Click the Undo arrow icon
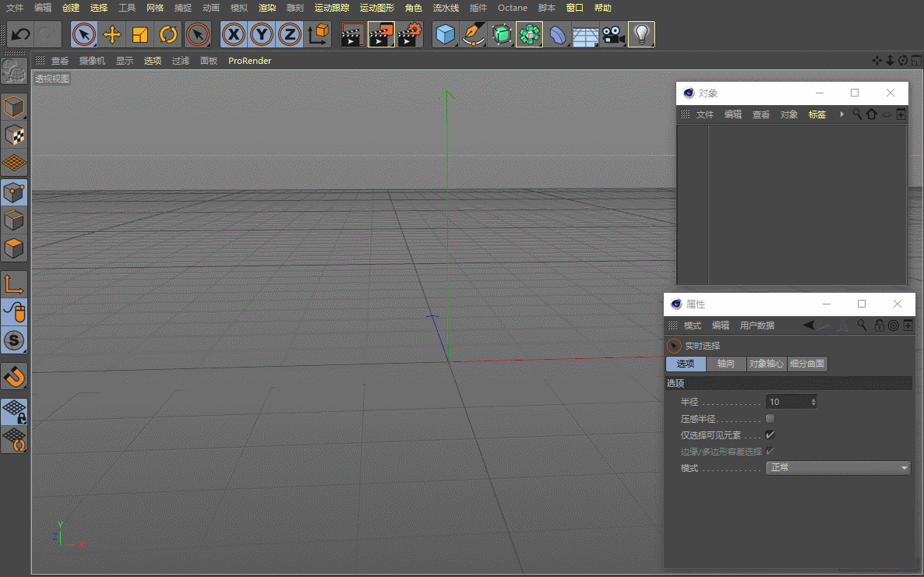This screenshot has height=577, width=924. [20, 34]
